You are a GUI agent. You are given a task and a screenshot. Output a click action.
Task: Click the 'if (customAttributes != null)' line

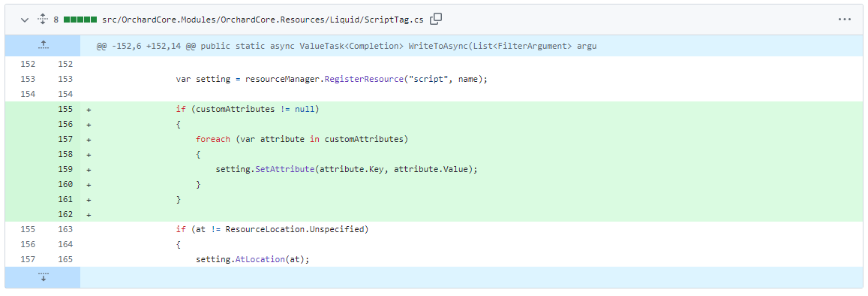click(x=248, y=109)
